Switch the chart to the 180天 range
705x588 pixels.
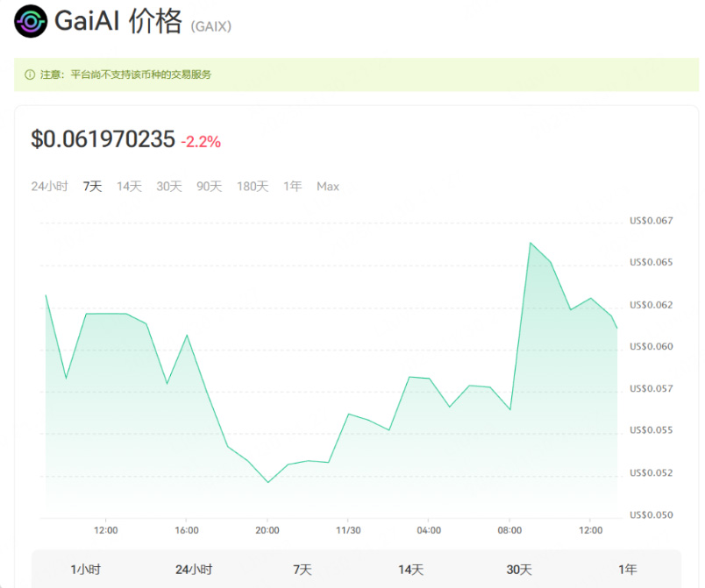click(x=253, y=187)
